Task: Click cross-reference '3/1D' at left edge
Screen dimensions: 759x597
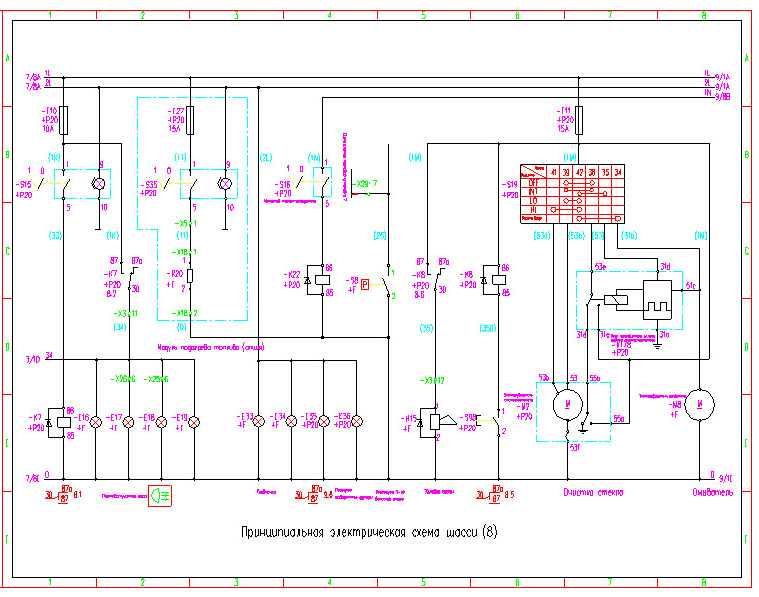Action: pos(33,360)
